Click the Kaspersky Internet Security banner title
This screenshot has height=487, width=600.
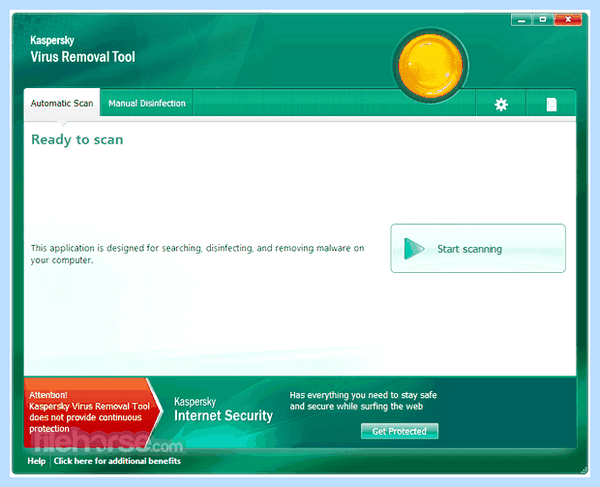[x=223, y=410]
